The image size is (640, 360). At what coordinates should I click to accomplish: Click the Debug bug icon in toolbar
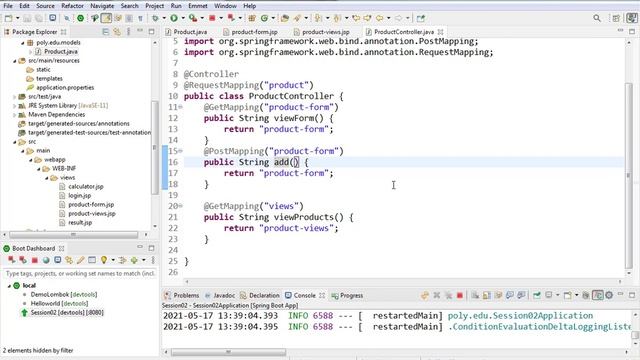155,18
